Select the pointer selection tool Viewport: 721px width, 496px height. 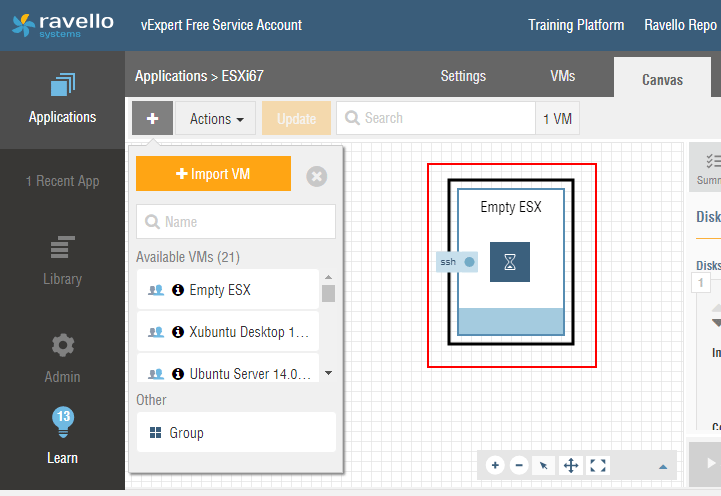tap(545, 465)
